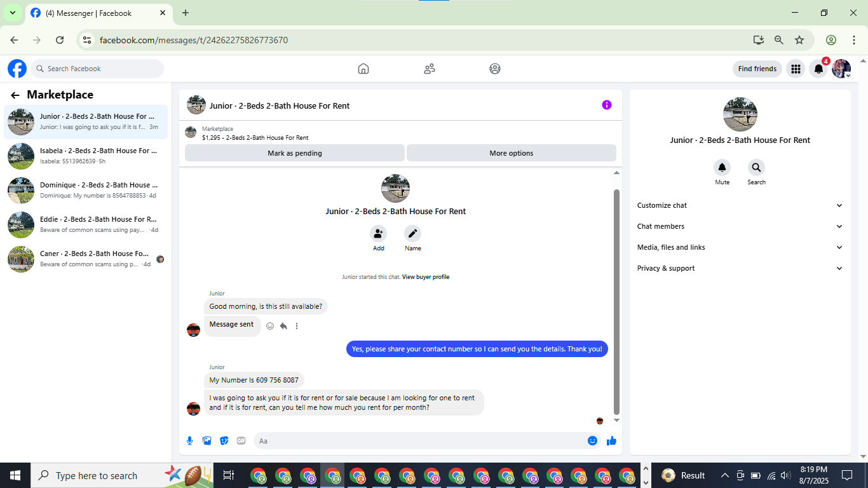Image resolution: width=868 pixels, height=488 pixels.
Task: Choose a GIF from the GIF icon
Action: pos(241,441)
